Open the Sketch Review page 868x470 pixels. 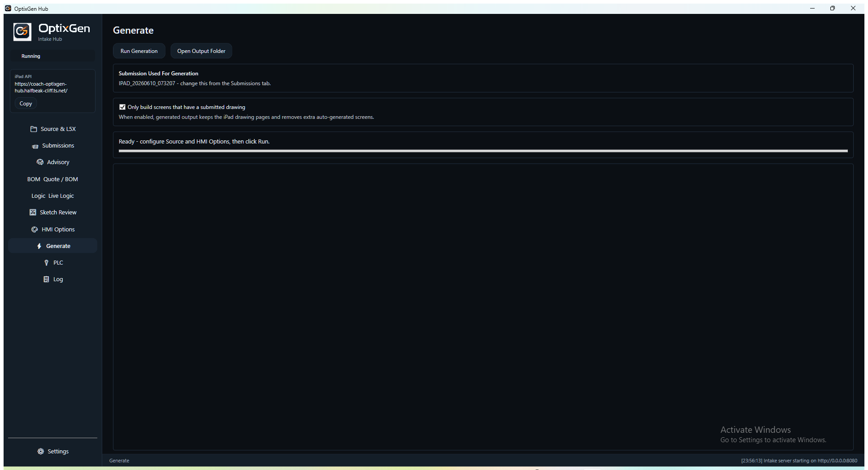(x=52, y=213)
